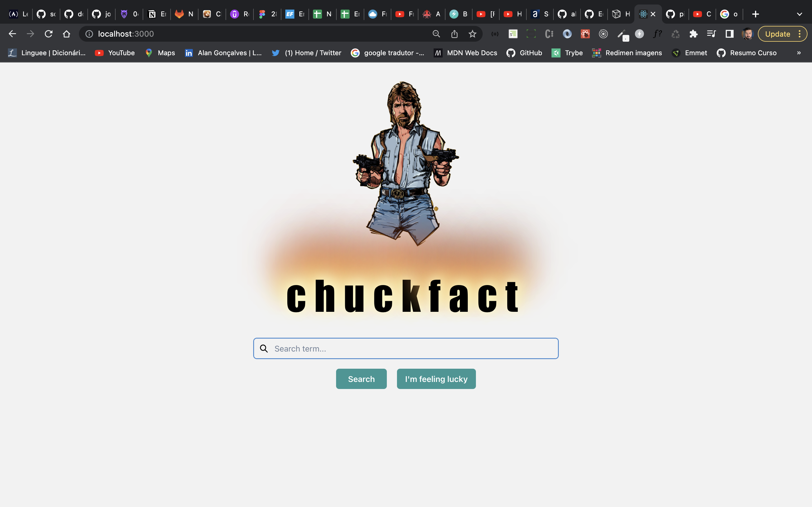
Task: Open the Dark Reader extension
Action: pyautogui.click(x=567, y=34)
